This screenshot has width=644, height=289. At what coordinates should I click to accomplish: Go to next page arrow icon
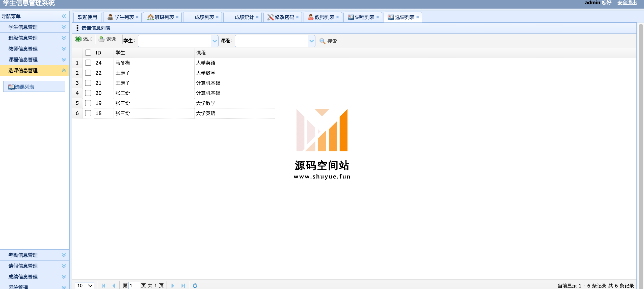click(x=173, y=285)
